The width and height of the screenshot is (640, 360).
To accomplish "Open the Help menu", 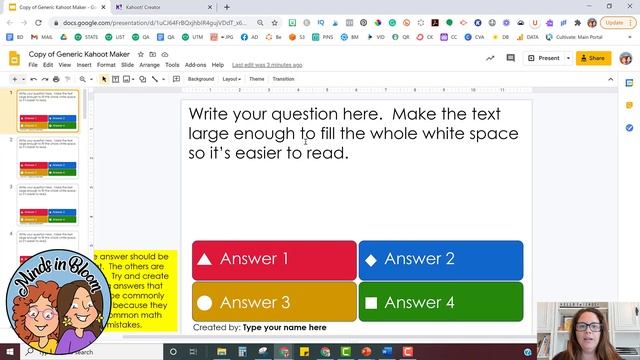I will click(x=218, y=65).
